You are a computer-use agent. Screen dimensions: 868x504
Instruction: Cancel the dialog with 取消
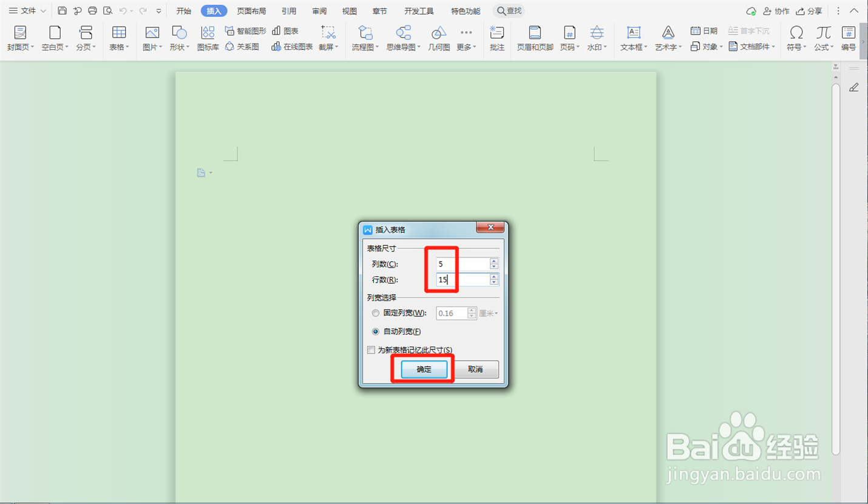[475, 369]
